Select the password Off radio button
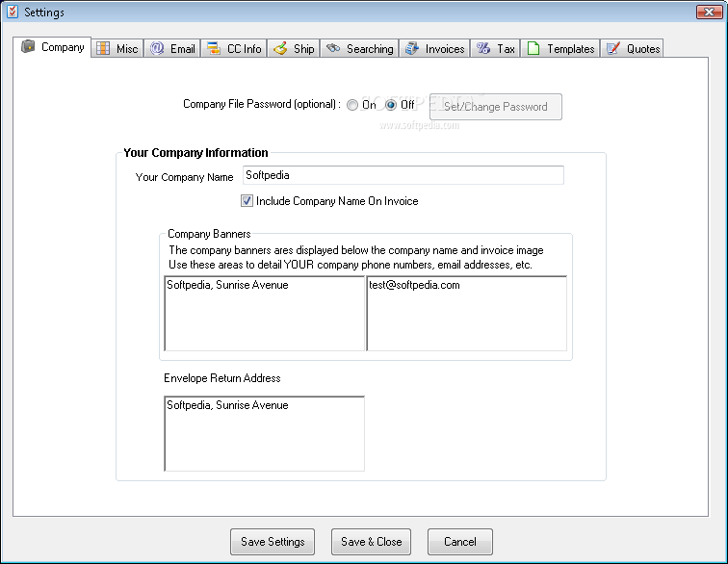Image resolution: width=728 pixels, height=564 pixels. coord(391,105)
